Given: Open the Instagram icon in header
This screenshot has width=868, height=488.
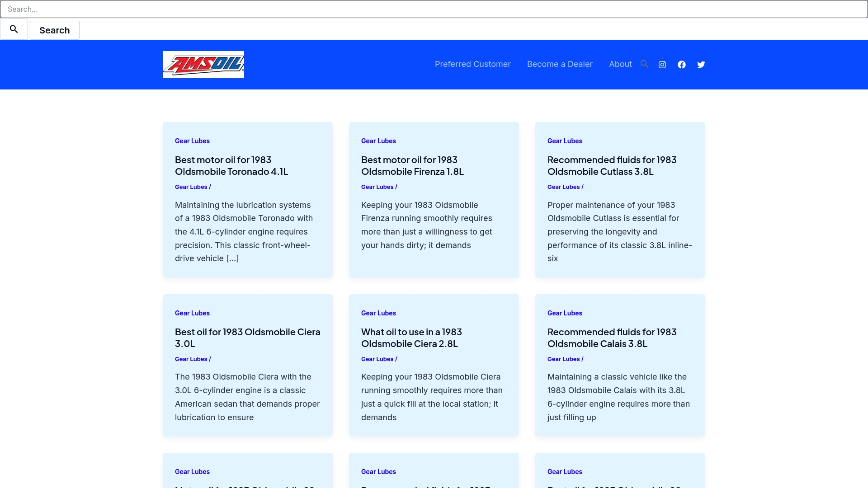Looking at the screenshot, I should pyautogui.click(x=662, y=65).
